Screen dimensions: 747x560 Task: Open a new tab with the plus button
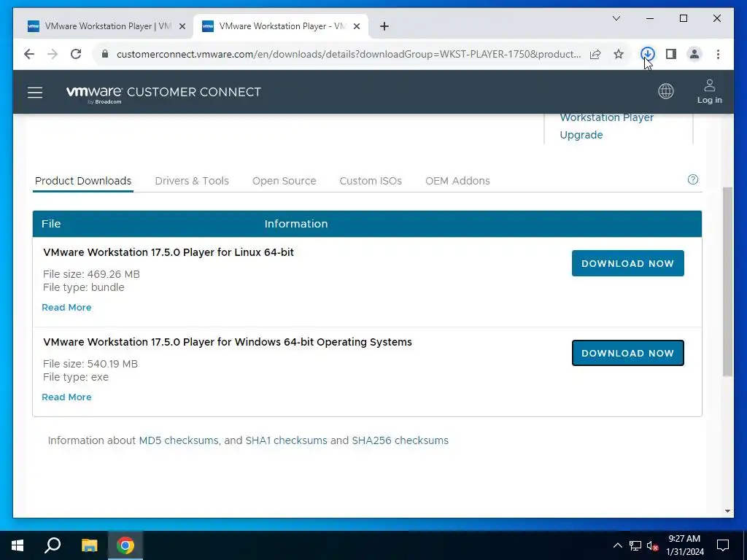(x=384, y=26)
